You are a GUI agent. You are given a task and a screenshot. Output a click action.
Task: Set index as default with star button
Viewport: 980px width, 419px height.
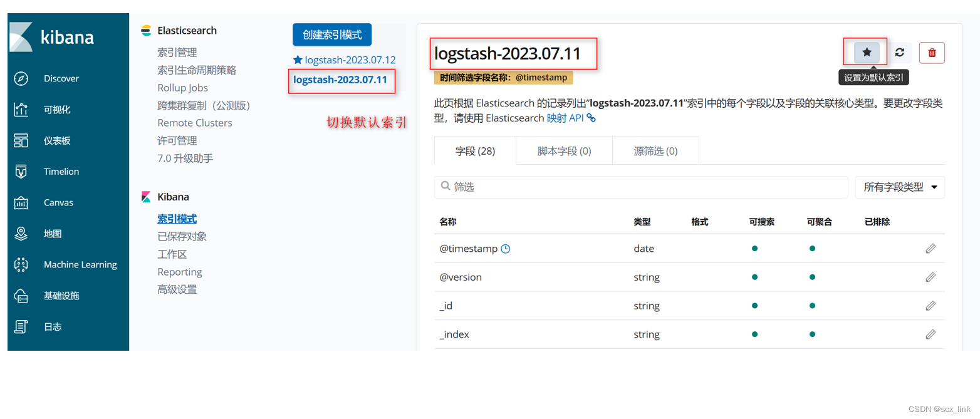point(867,53)
